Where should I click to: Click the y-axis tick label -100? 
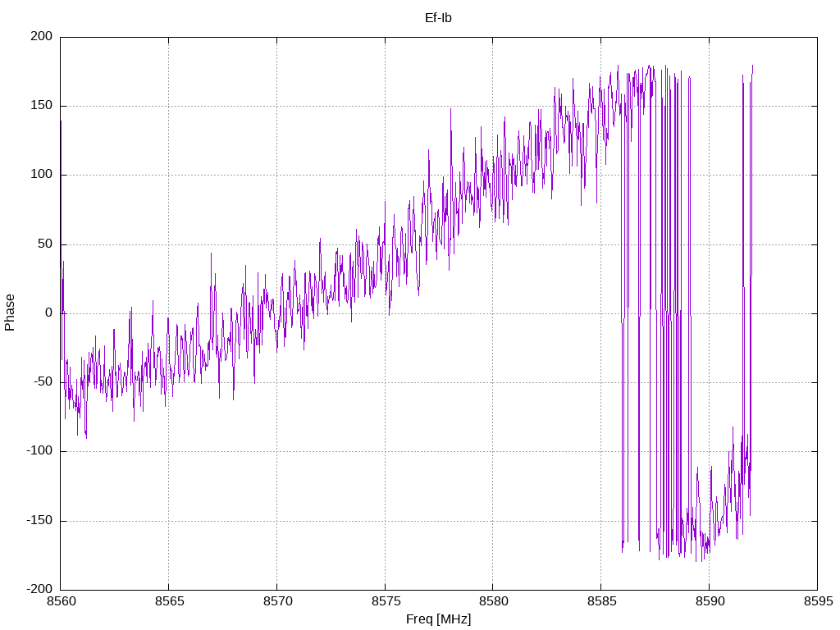[x=39, y=451]
